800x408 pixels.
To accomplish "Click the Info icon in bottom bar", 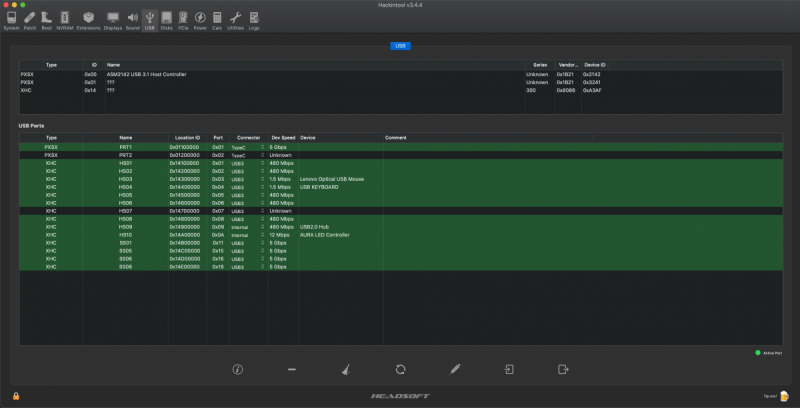I will 238,369.
